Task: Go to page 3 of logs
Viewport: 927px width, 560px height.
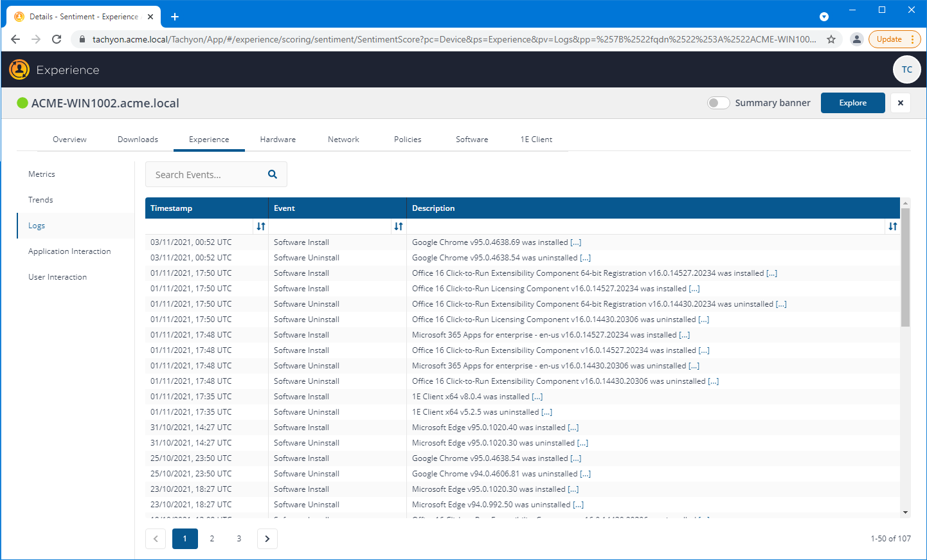Action: pos(239,539)
